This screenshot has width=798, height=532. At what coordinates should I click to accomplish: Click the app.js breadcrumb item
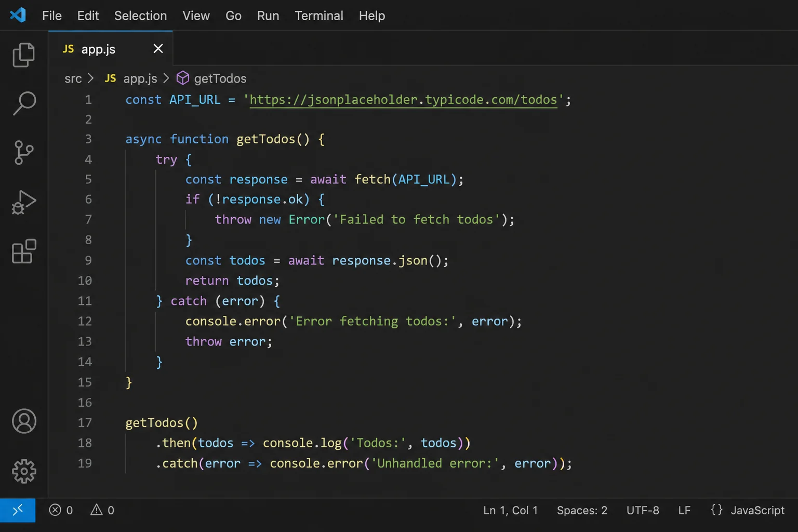tap(140, 78)
